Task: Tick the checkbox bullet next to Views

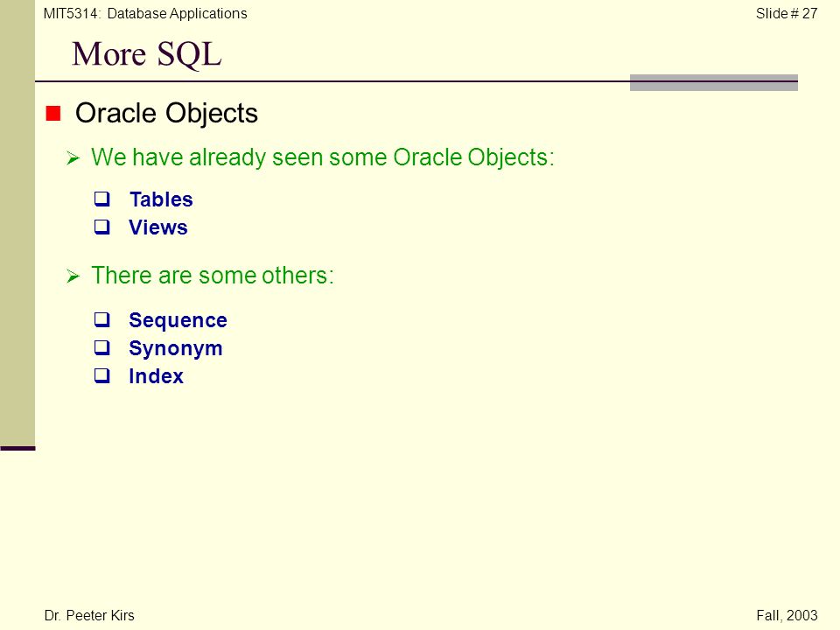Action: pyautogui.click(x=102, y=227)
